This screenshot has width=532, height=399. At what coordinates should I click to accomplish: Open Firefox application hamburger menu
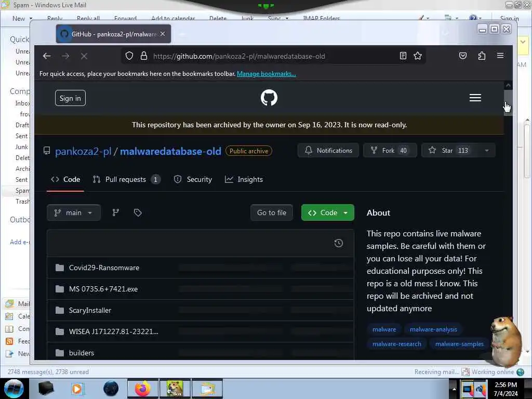point(500,55)
